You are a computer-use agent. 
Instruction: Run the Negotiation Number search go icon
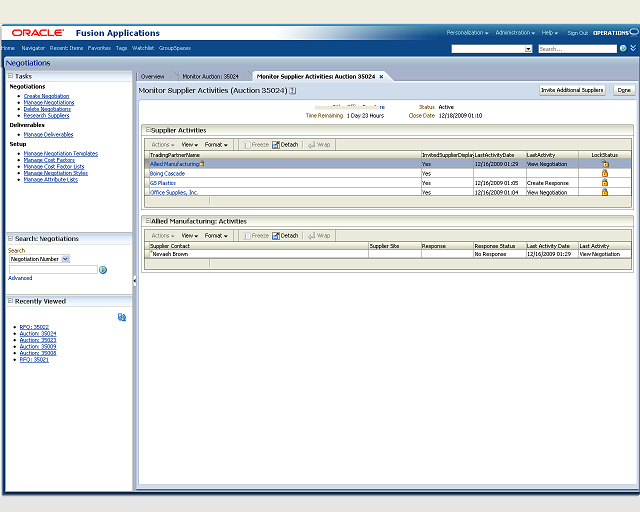103,270
